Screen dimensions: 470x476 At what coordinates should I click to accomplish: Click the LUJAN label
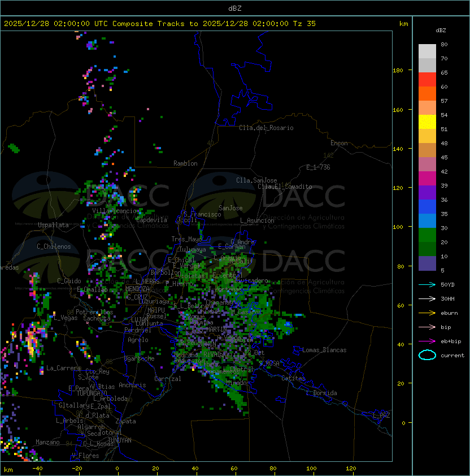[140, 320]
